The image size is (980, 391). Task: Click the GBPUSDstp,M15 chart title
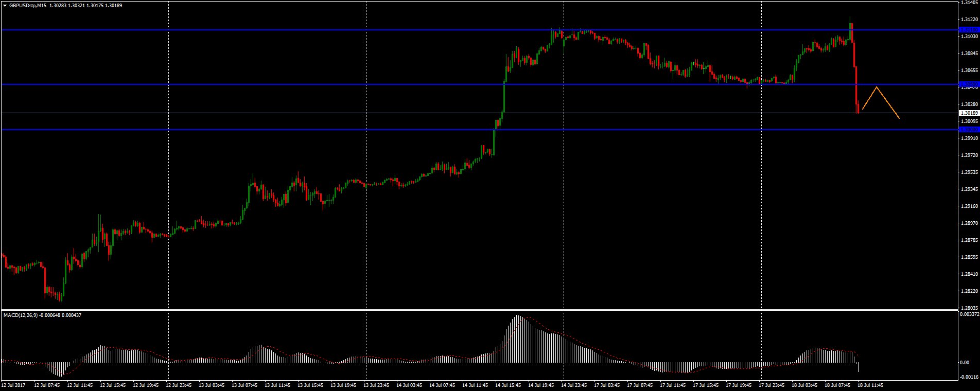point(28,6)
